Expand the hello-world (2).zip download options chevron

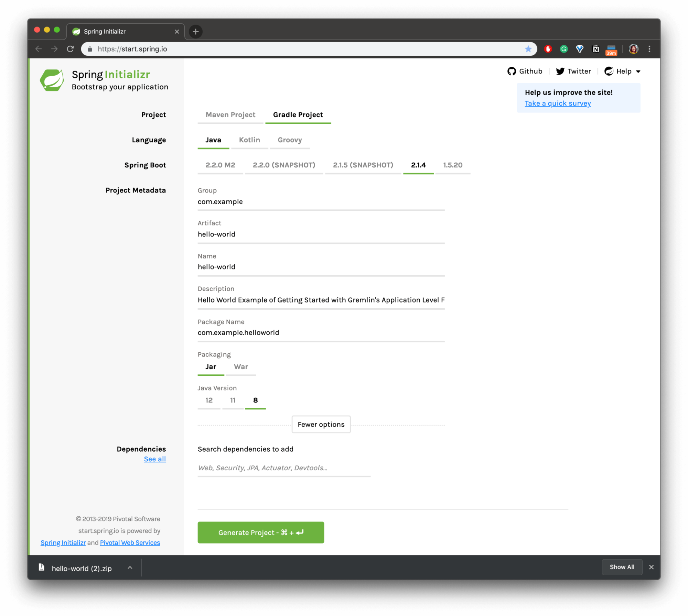tap(130, 568)
